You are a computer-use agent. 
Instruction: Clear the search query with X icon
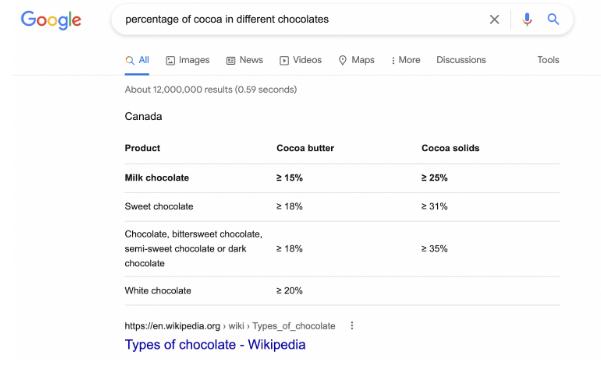[x=494, y=20]
